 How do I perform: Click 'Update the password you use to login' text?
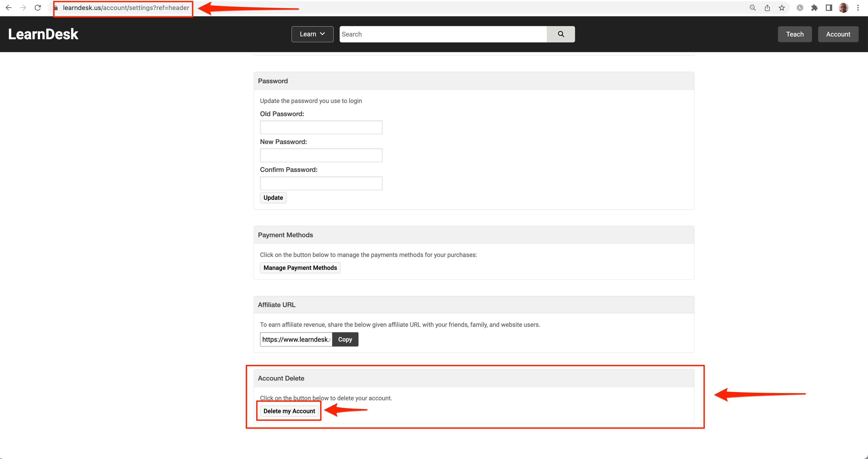point(311,101)
